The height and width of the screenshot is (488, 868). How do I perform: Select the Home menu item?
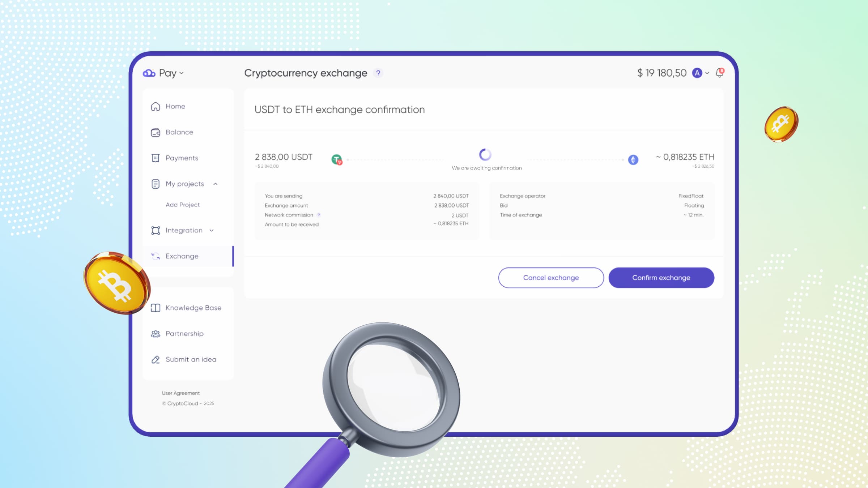click(175, 106)
